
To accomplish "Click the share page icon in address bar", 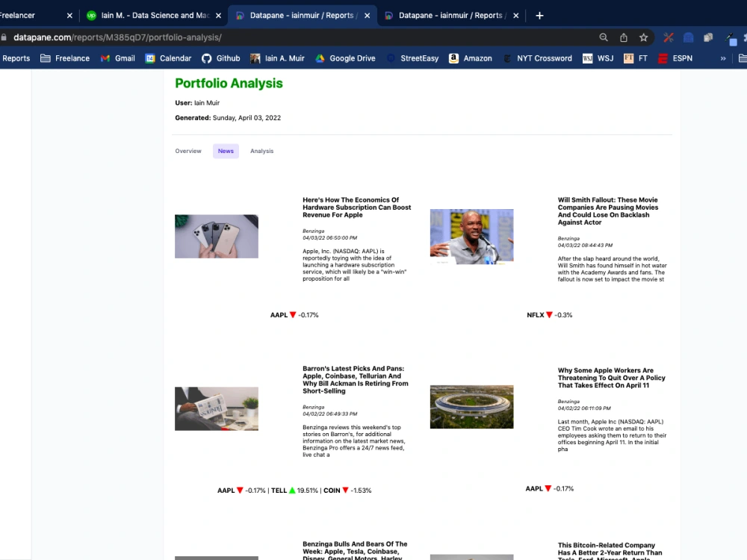I will [623, 37].
